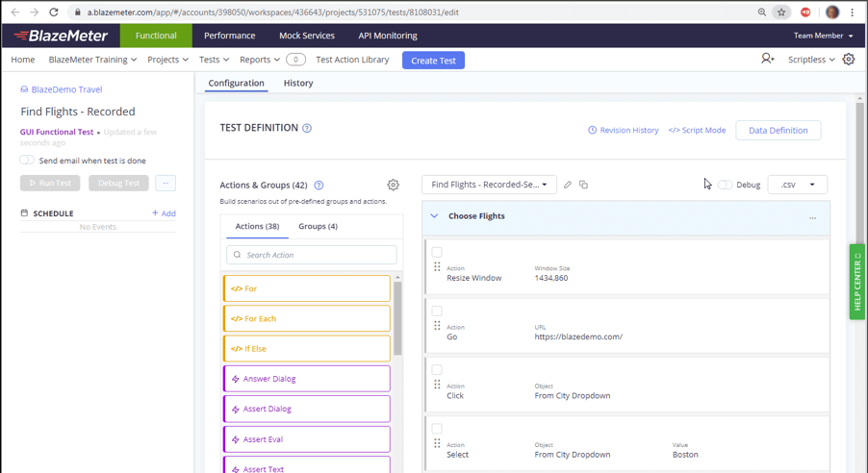Screen dimensions: 868x473
Task: Click drag handle of Resize Window action
Action: [x=437, y=266]
